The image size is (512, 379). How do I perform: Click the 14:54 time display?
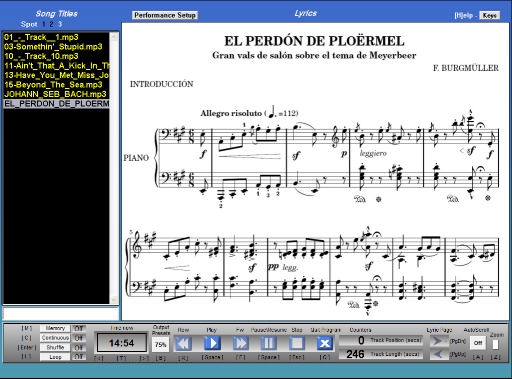pyautogui.click(x=122, y=343)
